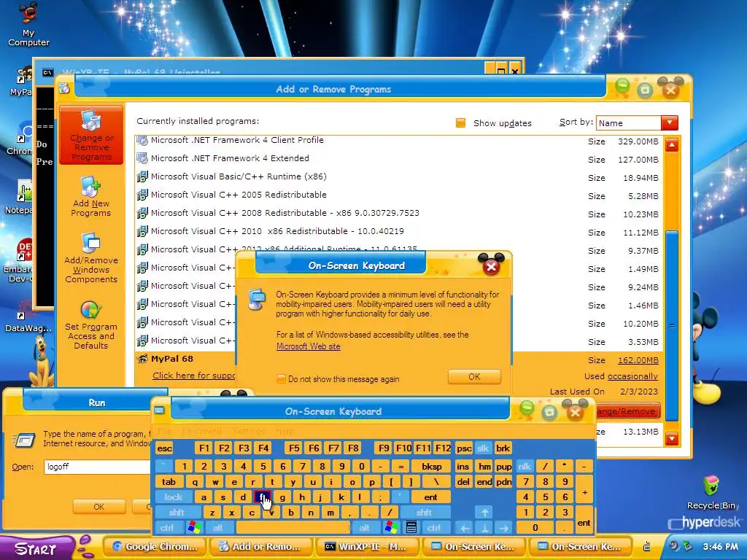Click the MyPal 68 size 162.00MB link

(638, 360)
